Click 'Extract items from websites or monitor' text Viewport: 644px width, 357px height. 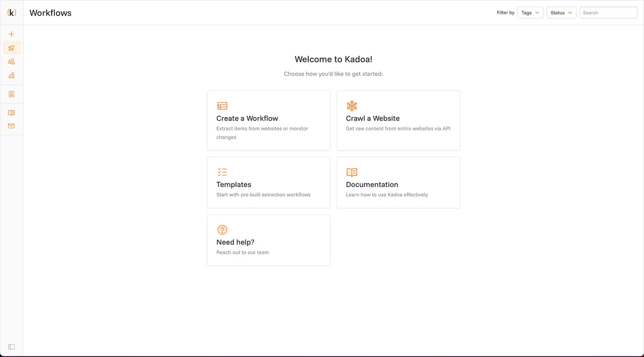[x=262, y=128]
